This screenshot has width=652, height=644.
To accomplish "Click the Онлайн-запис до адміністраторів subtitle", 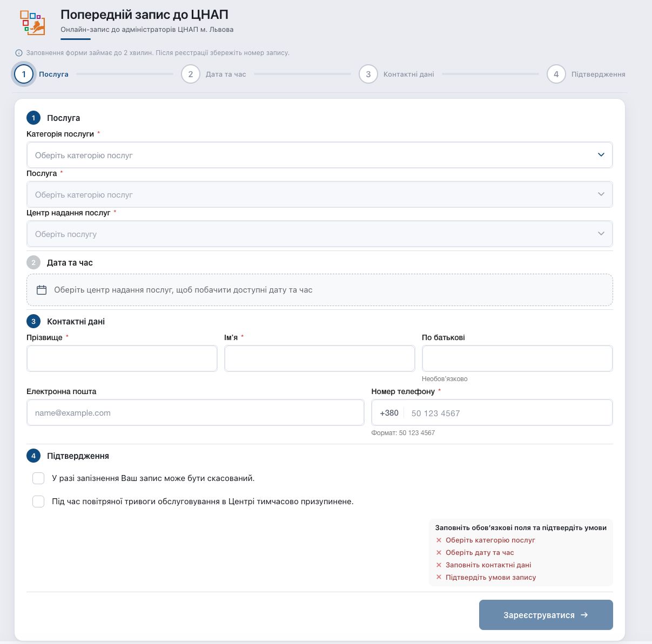I will pyautogui.click(x=147, y=30).
